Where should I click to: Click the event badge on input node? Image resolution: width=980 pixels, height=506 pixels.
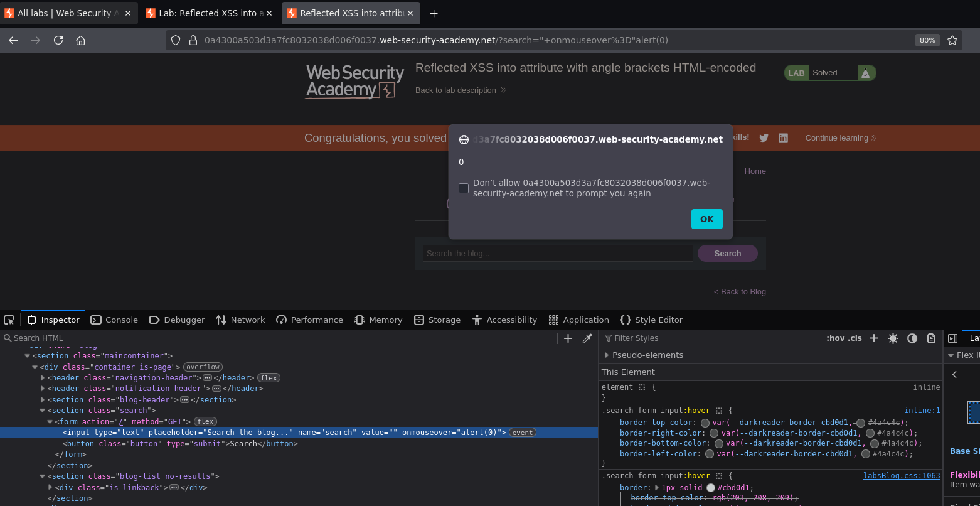522,433
